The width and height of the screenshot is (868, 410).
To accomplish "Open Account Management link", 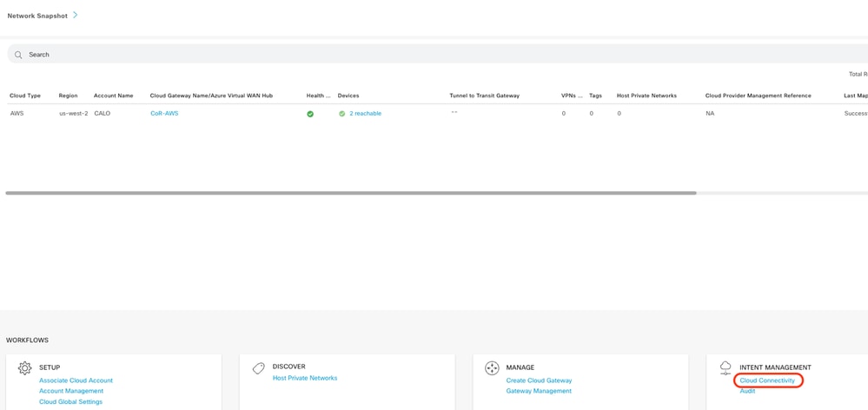I will 71,391.
